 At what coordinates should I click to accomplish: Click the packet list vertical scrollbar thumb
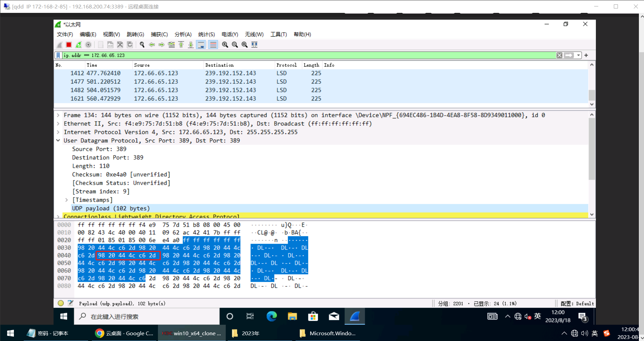point(592,95)
